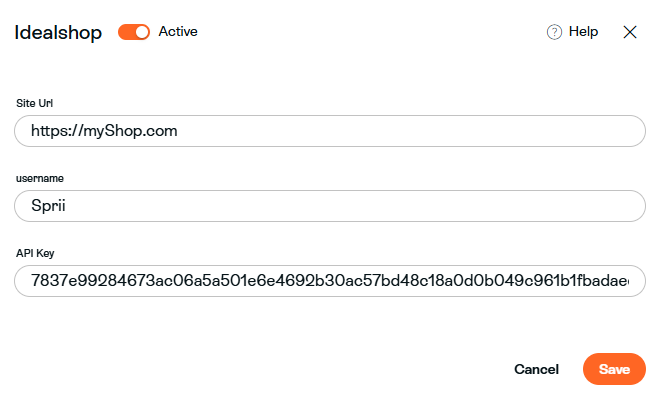Click the orange Save button label
The height and width of the screenshot is (401, 659).
(614, 369)
